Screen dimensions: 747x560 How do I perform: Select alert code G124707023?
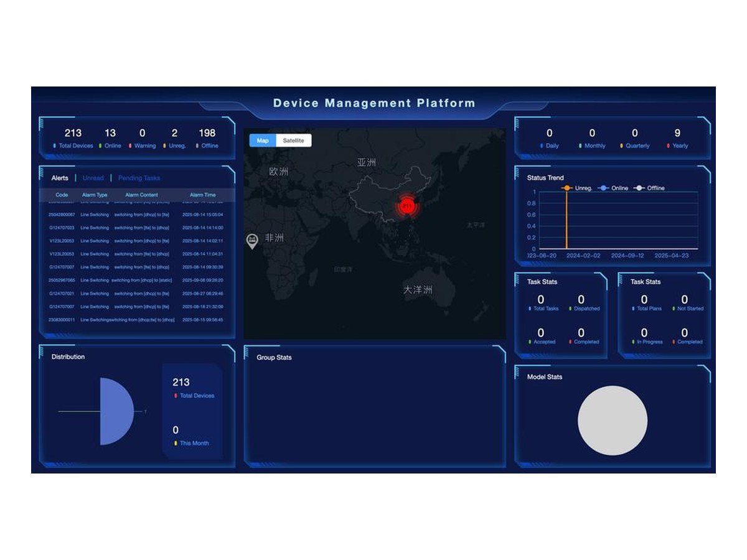tap(62, 228)
